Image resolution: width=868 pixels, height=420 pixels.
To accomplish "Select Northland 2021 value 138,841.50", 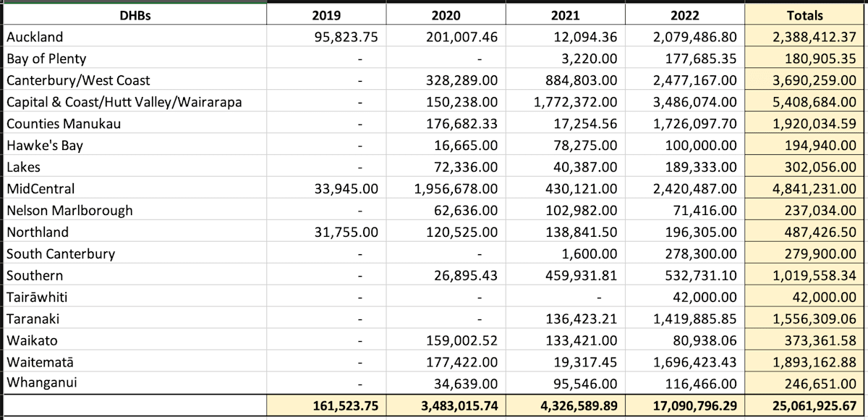I will pyautogui.click(x=581, y=232).
